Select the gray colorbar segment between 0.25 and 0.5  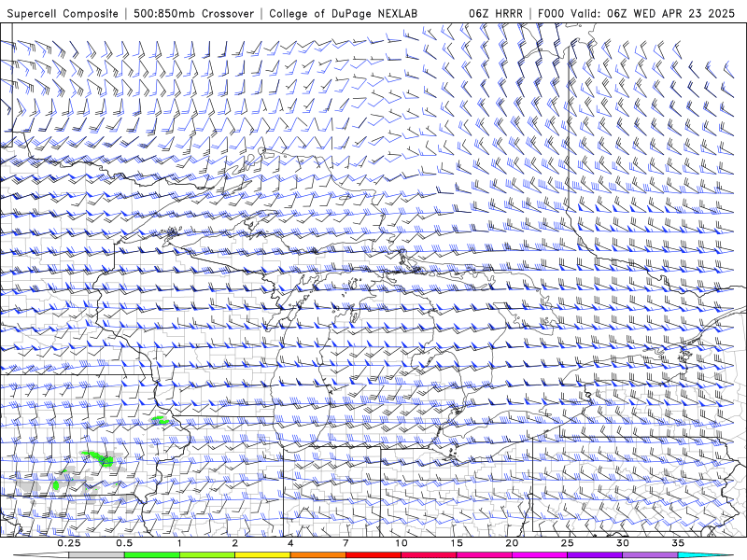96,555
